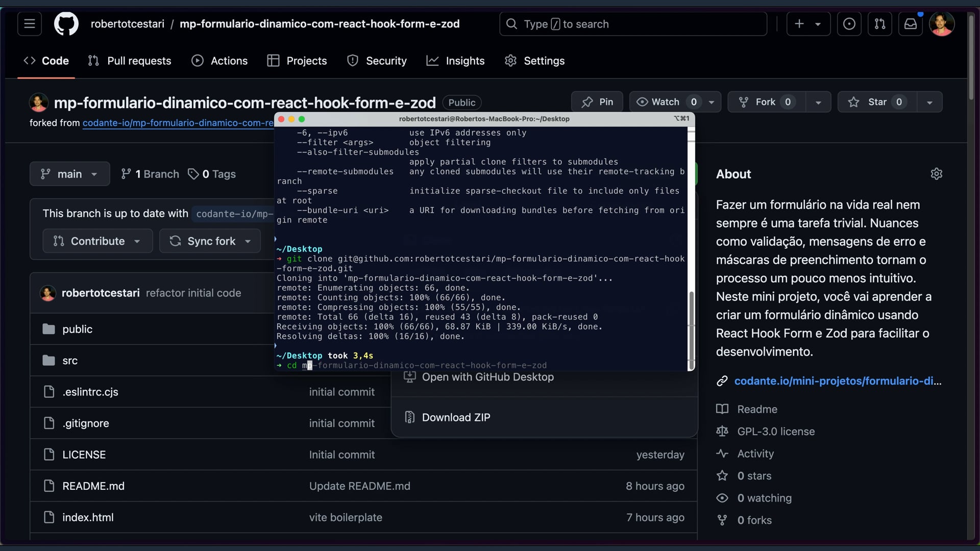Expand the Watch options dropdown arrow
This screenshot has height=551, width=980.
[712, 102]
